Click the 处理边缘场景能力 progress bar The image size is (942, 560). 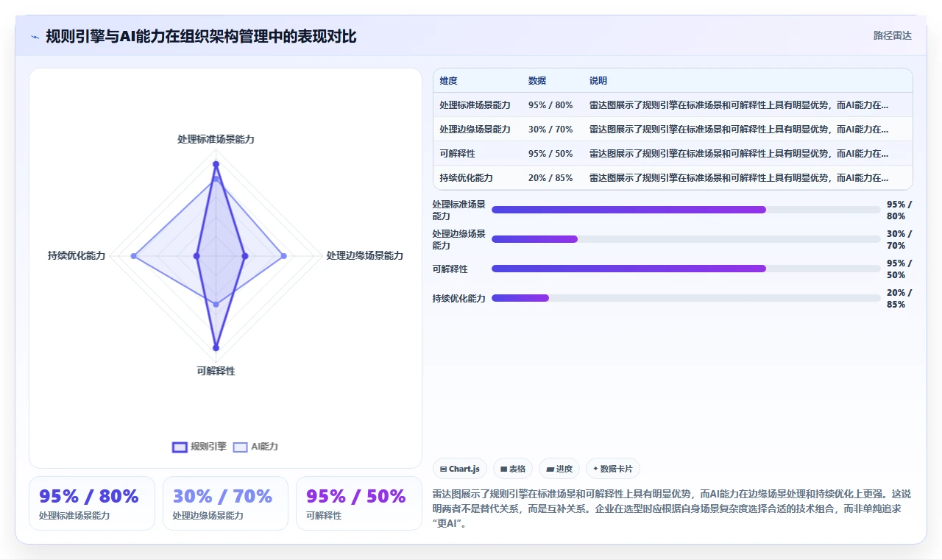(686, 239)
